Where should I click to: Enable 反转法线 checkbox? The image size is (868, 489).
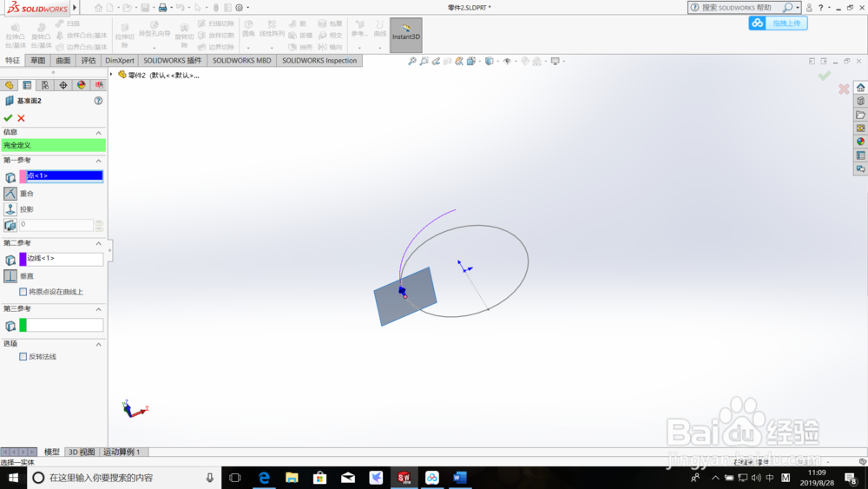pyautogui.click(x=23, y=357)
